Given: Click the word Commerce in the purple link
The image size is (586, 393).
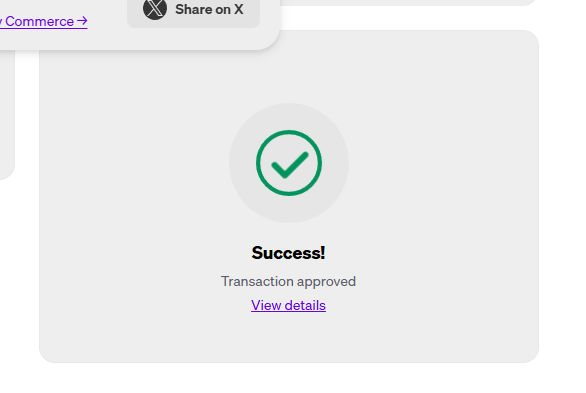Looking at the screenshot, I should 39,21.
